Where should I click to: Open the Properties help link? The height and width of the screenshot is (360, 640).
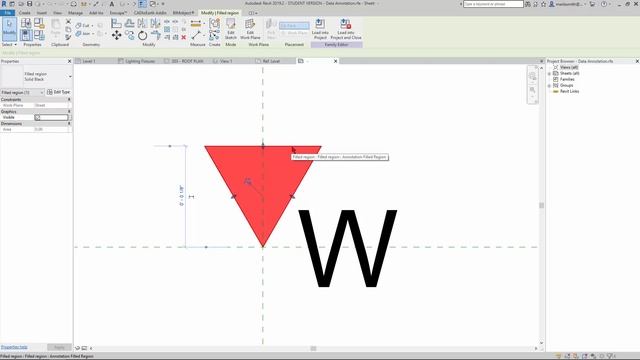coord(14,347)
